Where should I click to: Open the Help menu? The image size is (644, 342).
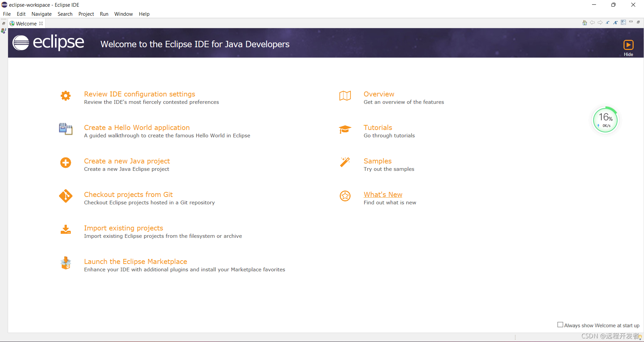click(x=144, y=14)
